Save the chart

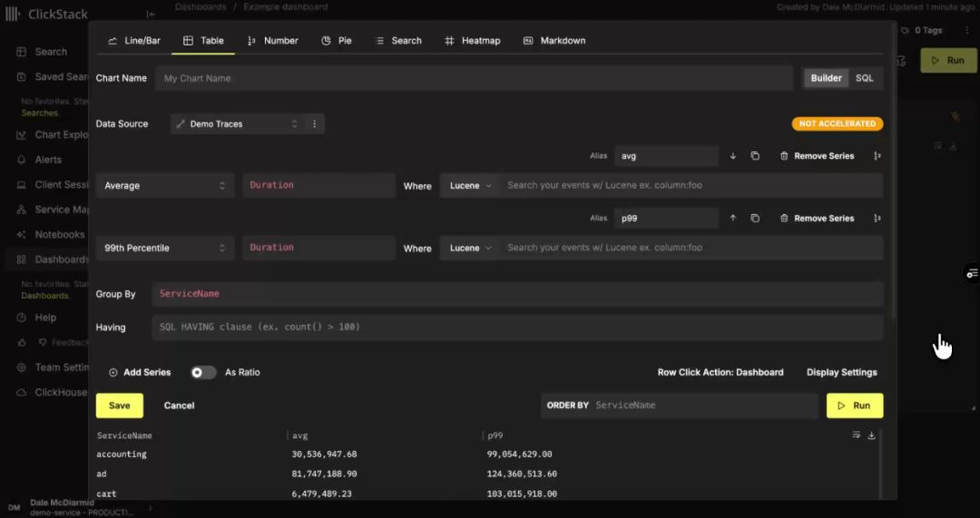point(120,406)
